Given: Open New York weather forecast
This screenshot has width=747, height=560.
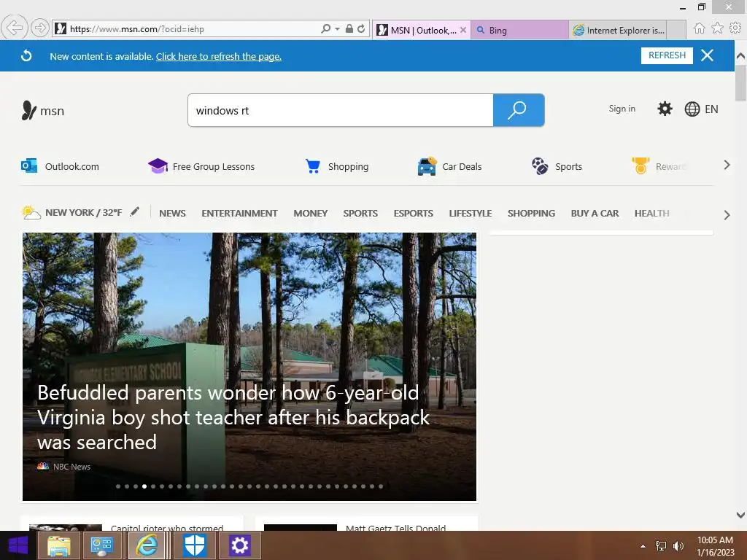Looking at the screenshot, I should click(x=71, y=212).
